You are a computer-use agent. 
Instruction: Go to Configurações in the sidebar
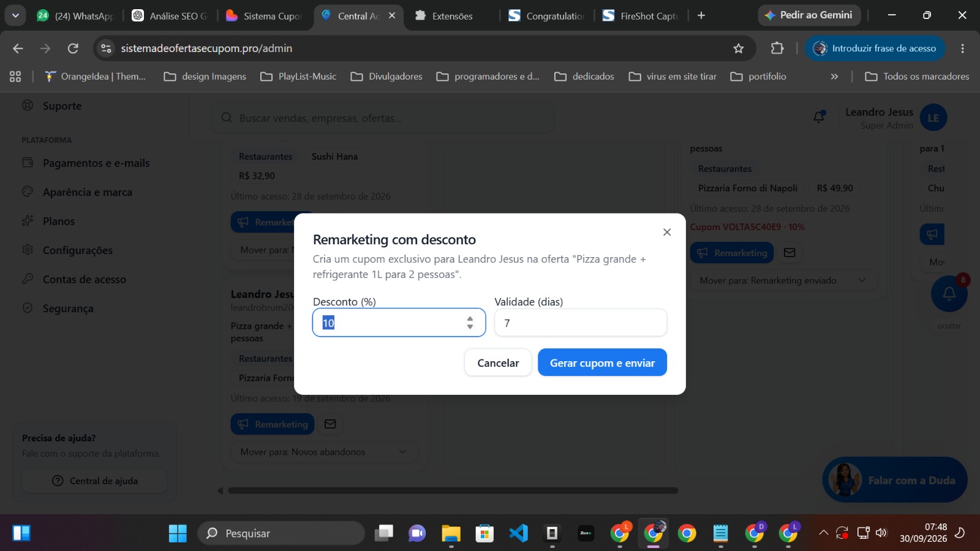78,250
